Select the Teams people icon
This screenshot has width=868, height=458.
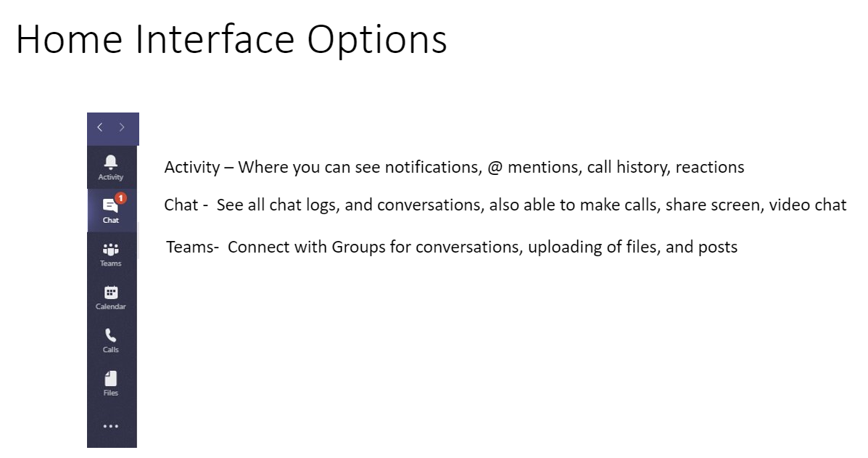(x=111, y=249)
